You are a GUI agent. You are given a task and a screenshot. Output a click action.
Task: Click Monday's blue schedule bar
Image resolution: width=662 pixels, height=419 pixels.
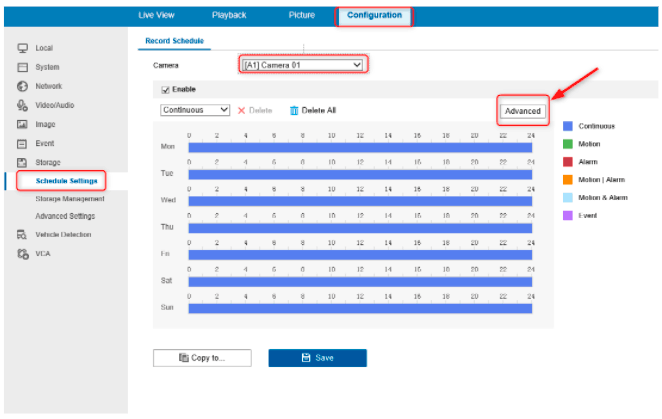pyautogui.click(x=361, y=147)
